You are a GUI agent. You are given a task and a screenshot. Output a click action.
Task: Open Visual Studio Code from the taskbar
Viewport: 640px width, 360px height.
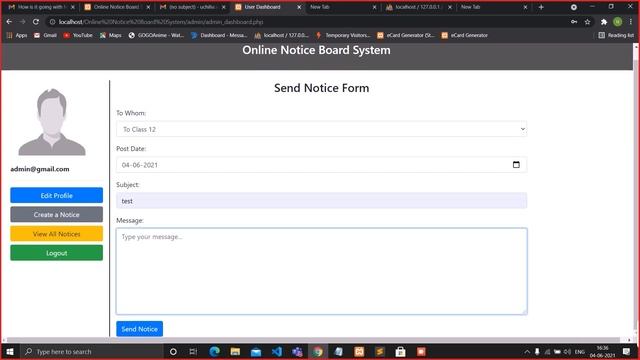point(276,351)
